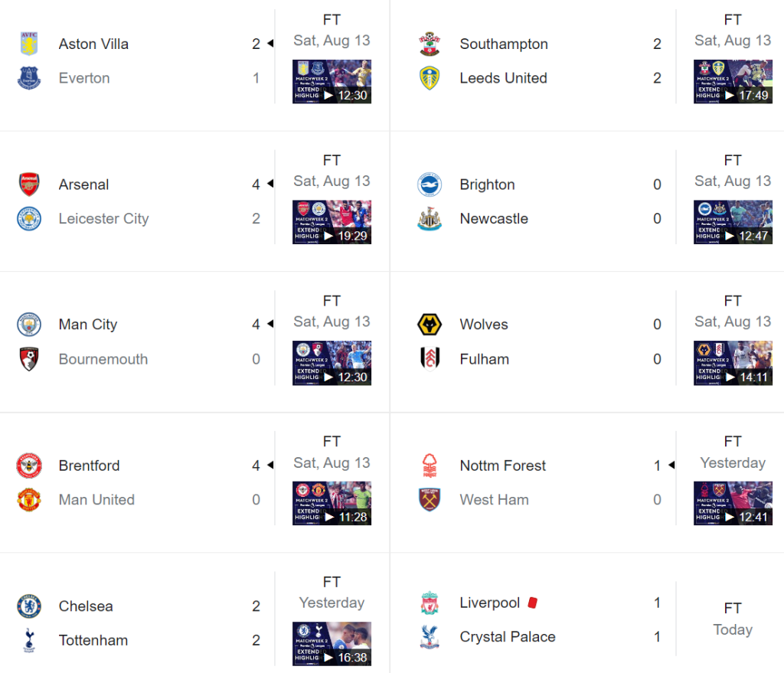Image resolution: width=784 pixels, height=673 pixels.
Task: Click the Liverpool club crest
Action: coord(430,603)
